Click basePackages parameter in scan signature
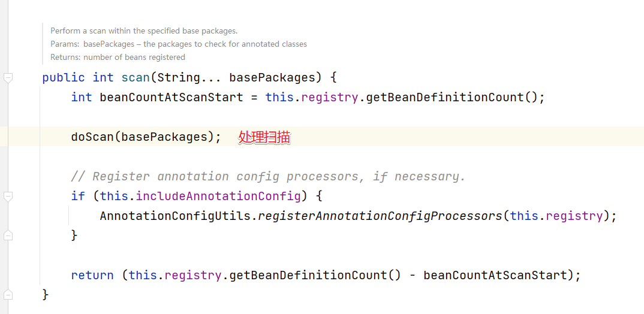This screenshot has height=314, width=644. point(272,77)
